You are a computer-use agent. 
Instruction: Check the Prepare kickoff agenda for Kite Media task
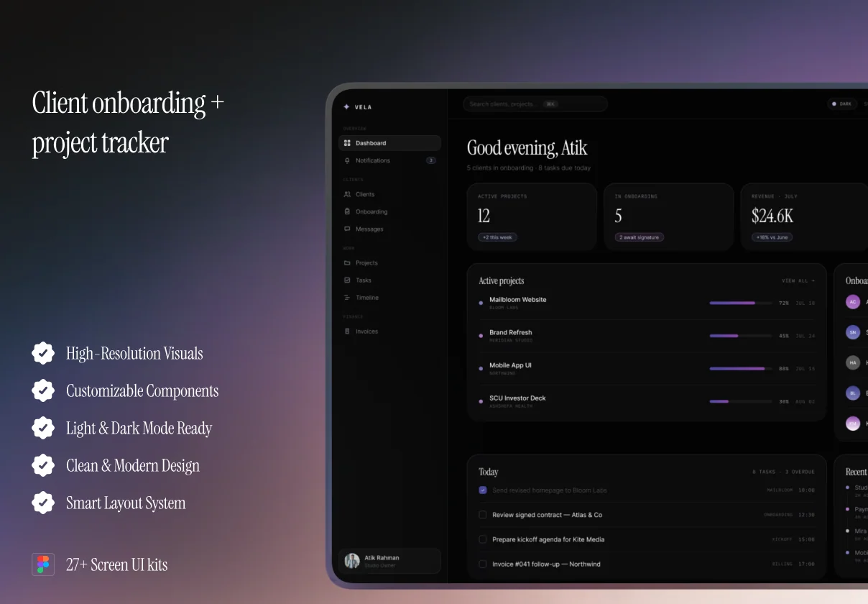pos(483,539)
